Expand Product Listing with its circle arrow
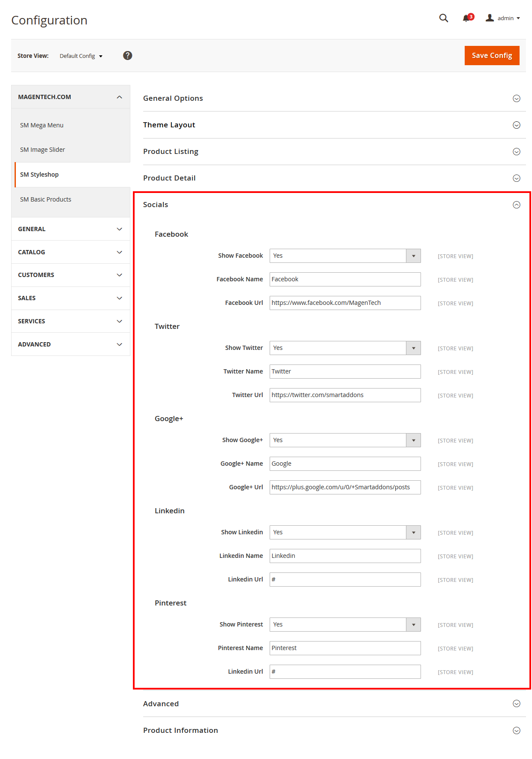532x759 pixels. point(517,152)
